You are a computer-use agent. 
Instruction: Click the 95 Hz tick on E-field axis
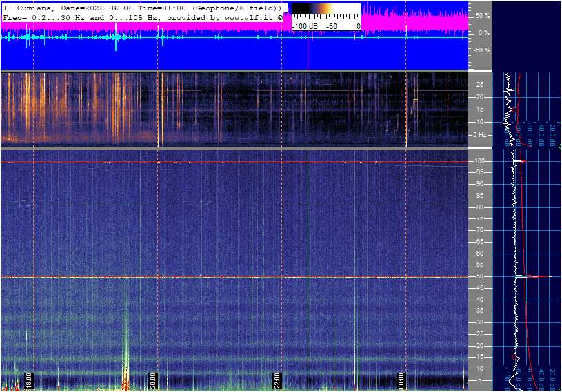point(479,172)
